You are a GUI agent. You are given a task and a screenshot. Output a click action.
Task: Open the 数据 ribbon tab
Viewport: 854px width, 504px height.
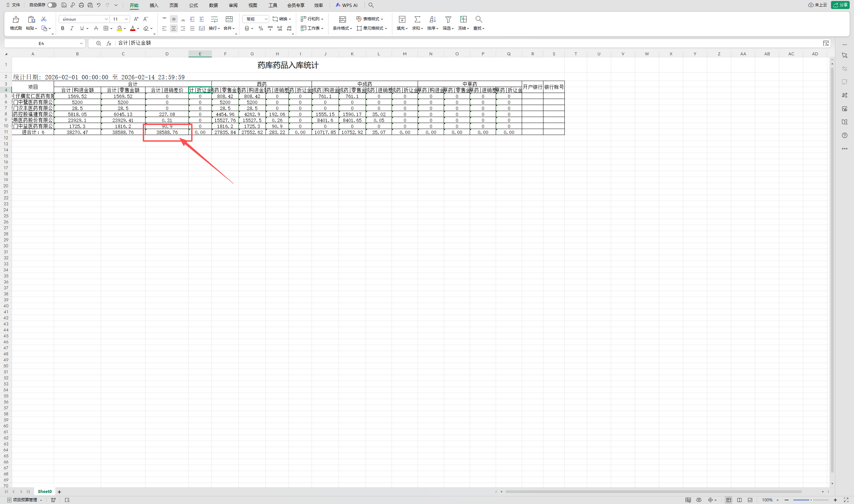click(213, 5)
